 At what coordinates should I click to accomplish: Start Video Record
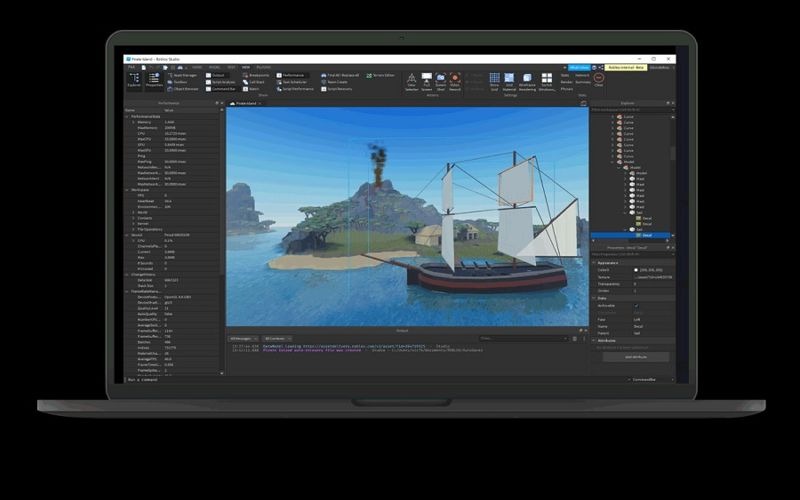point(455,82)
